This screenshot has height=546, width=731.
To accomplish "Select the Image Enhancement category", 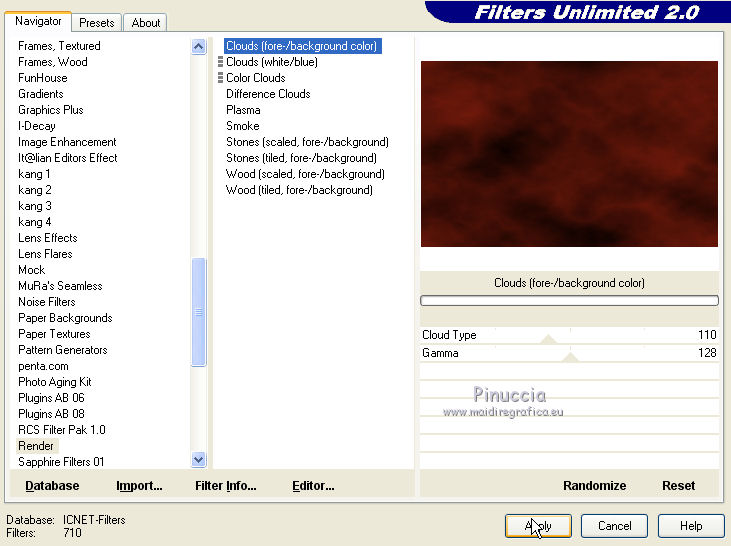I will point(67,142).
